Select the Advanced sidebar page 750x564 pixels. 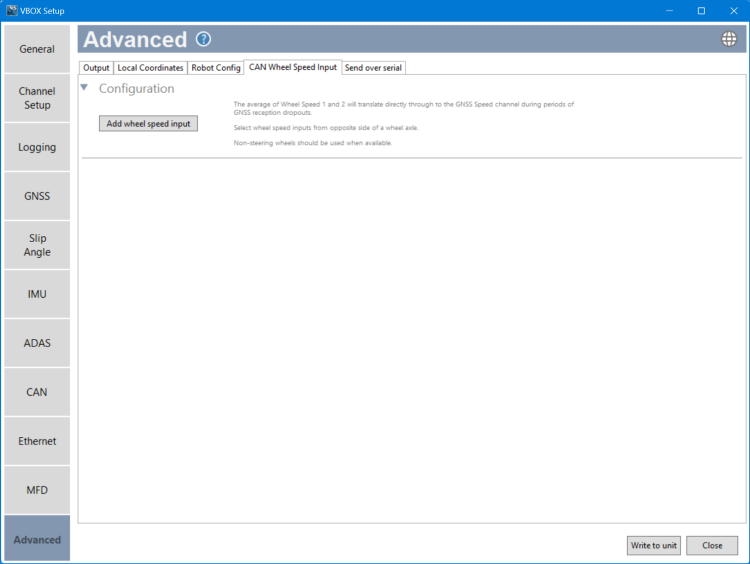[37, 540]
